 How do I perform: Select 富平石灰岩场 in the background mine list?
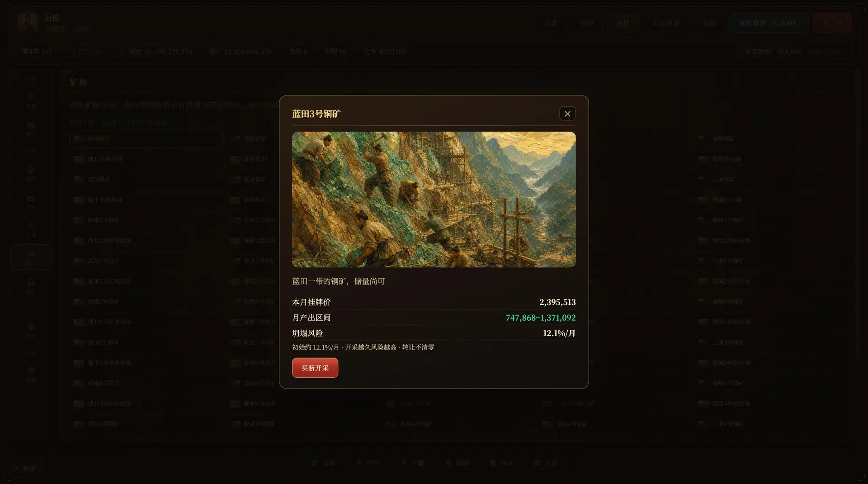coord(146,200)
